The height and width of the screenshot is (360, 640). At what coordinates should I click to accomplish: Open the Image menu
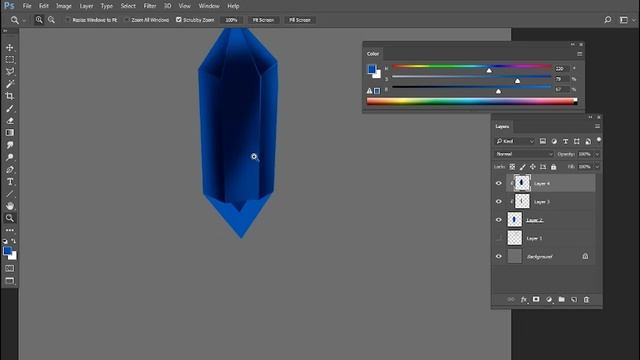coord(64,6)
